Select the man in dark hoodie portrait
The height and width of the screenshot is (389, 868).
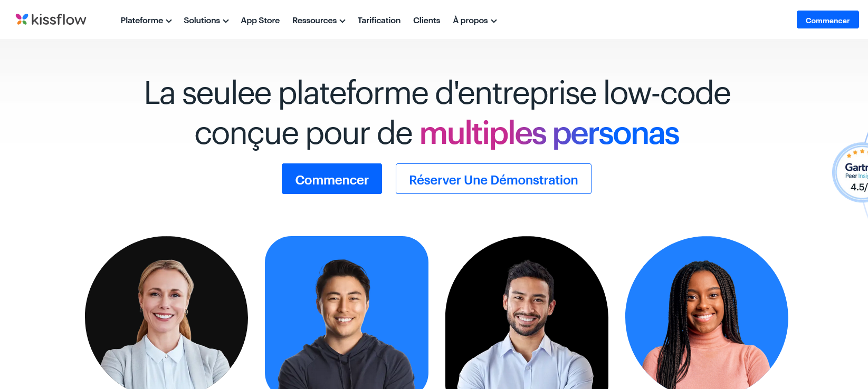(x=347, y=313)
